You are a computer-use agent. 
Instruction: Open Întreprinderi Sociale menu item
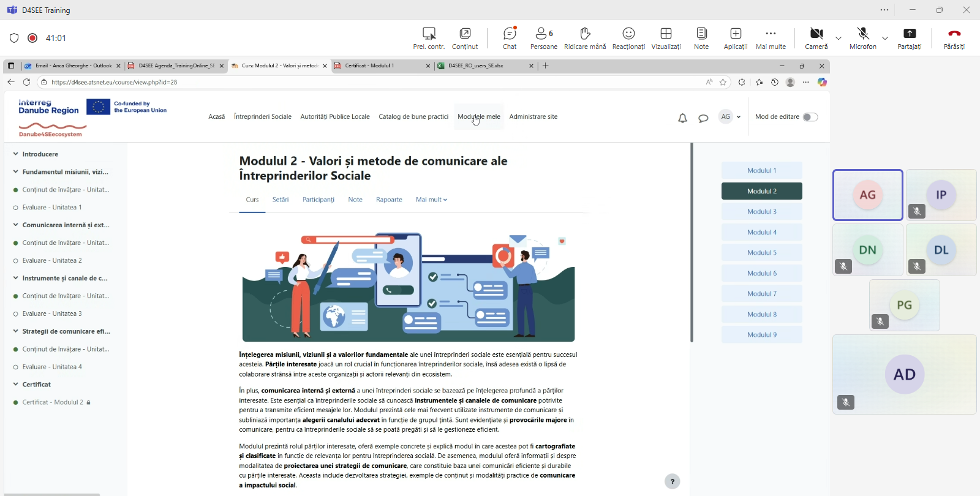263,116
